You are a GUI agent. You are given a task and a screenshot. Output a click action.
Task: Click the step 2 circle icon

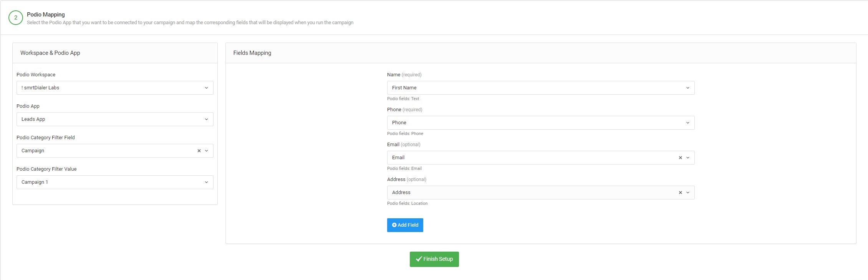(16, 18)
